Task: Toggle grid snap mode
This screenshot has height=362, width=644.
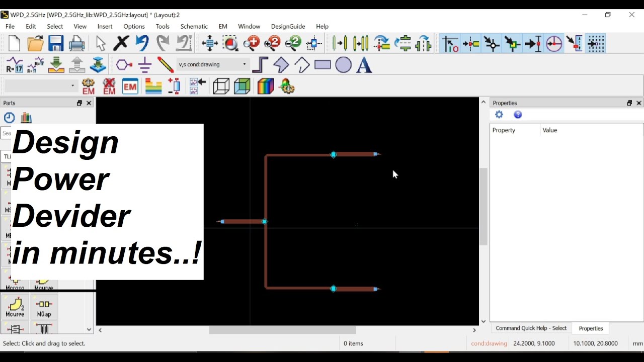Action: click(596, 44)
